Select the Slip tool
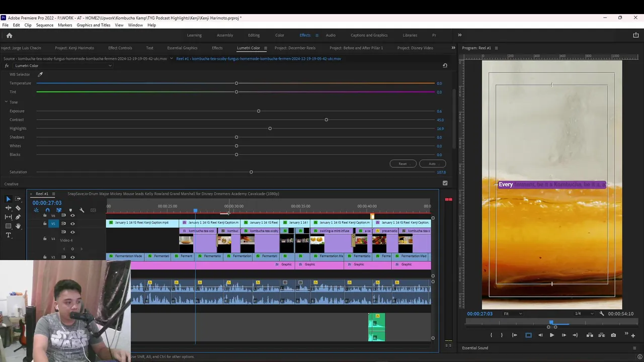This screenshot has width=644, height=362. [x=8, y=217]
